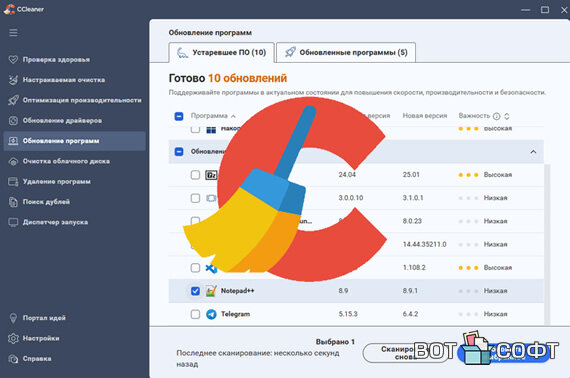Click the monitor icon for Диспетчер запуска

click(13, 222)
